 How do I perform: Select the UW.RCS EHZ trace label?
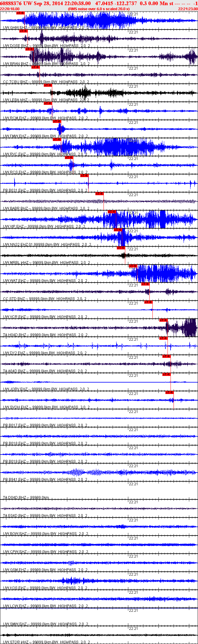pyautogui.click(x=45, y=172)
